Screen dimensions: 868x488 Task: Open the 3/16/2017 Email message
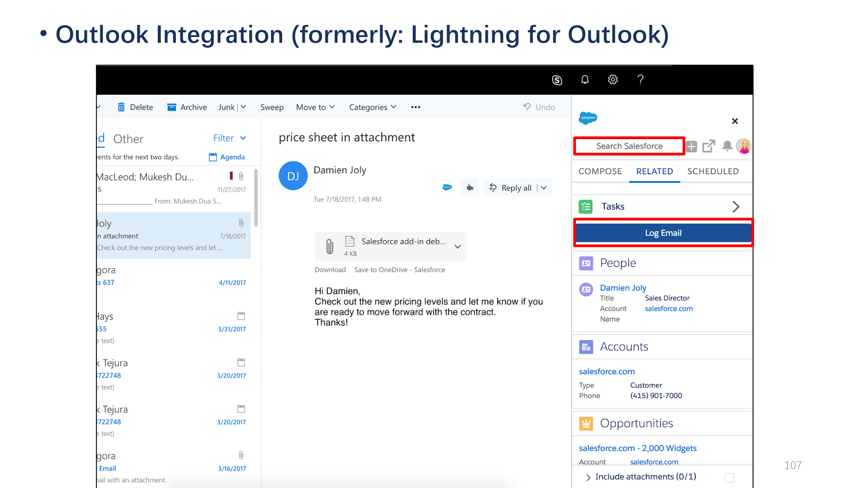coord(173,466)
